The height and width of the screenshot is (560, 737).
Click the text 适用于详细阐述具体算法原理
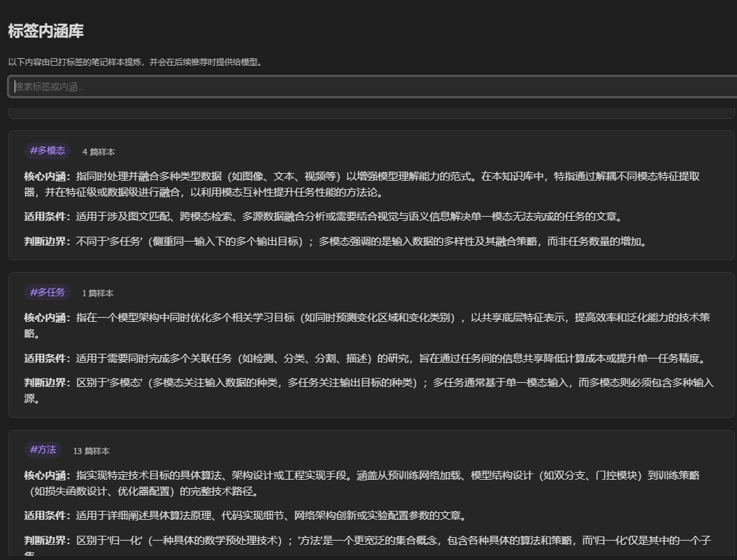pos(144,516)
